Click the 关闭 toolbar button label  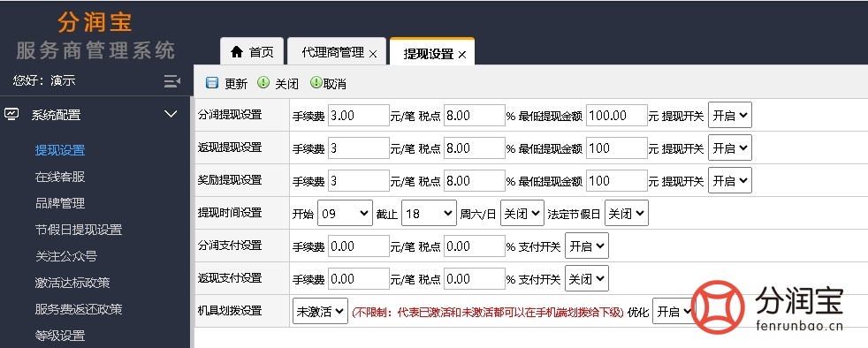click(286, 84)
